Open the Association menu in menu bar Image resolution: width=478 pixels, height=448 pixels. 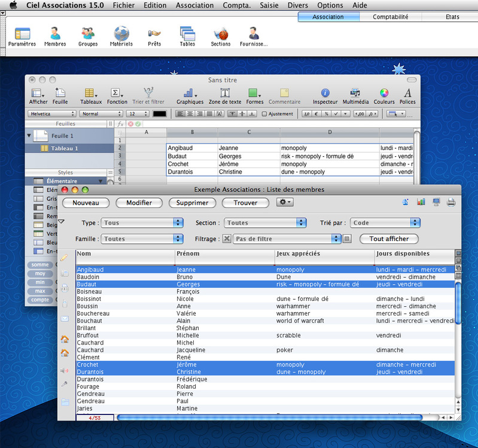[194, 5]
